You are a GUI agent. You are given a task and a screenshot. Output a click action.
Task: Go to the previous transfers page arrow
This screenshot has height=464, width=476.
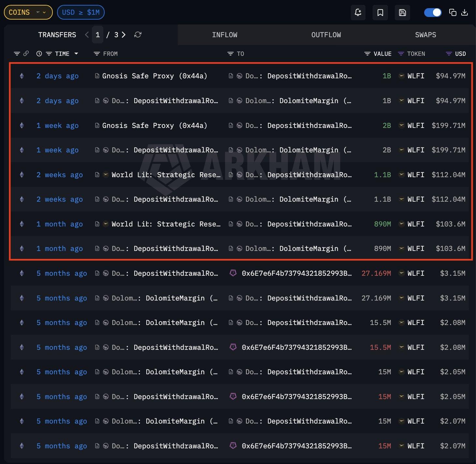87,35
